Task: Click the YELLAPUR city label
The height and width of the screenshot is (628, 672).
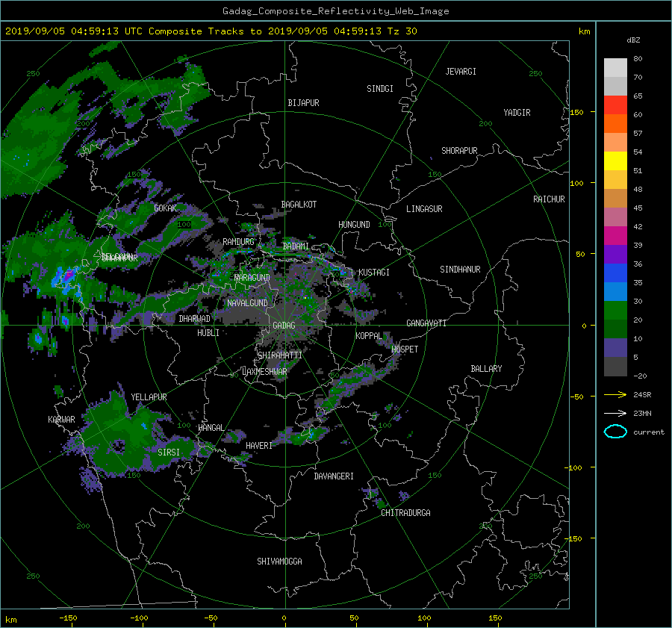Action: 149,397
